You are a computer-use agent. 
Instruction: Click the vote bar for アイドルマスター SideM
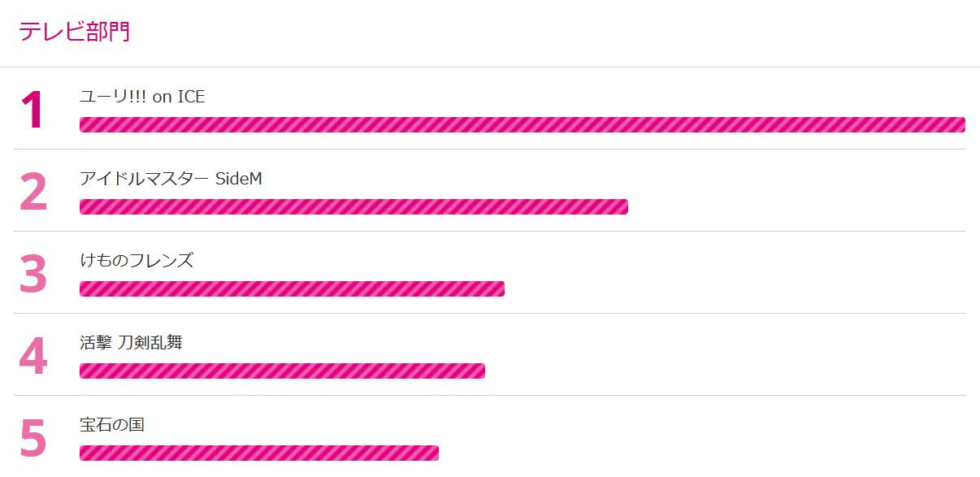coord(353,206)
